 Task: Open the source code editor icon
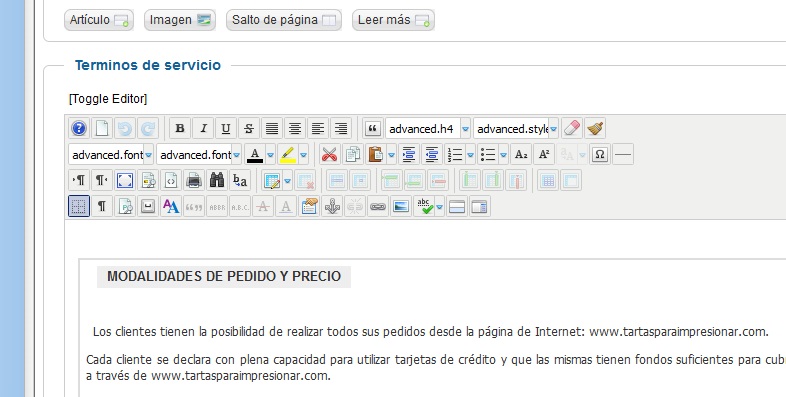click(x=171, y=180)
